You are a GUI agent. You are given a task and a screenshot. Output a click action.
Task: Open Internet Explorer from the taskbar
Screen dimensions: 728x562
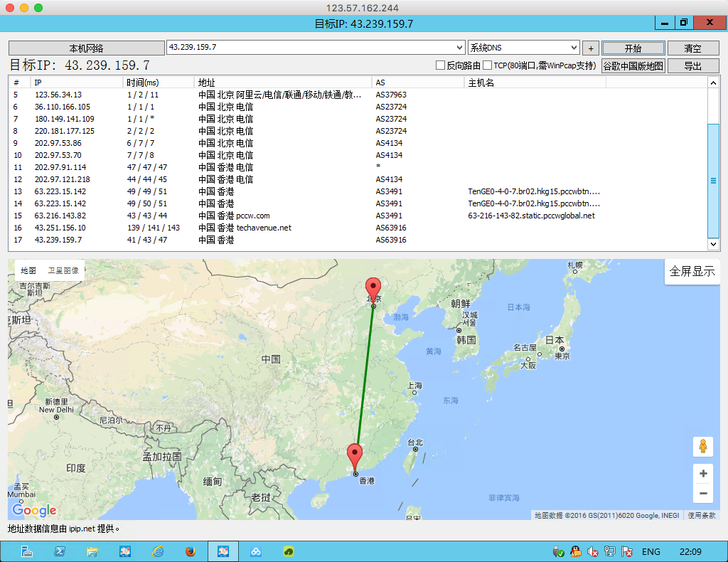click(x=157, y=551)
